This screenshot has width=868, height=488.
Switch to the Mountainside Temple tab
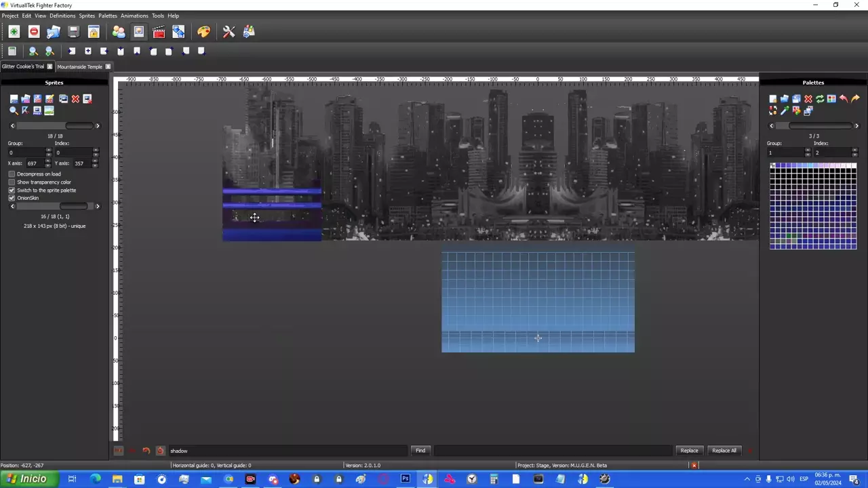(x=79, y=66)
